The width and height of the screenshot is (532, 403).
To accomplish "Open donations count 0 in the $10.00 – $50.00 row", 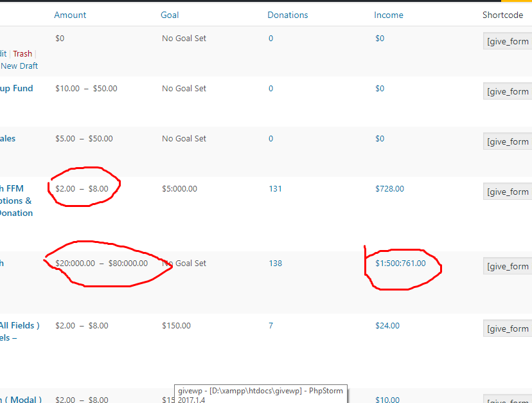I will point(270,89).
